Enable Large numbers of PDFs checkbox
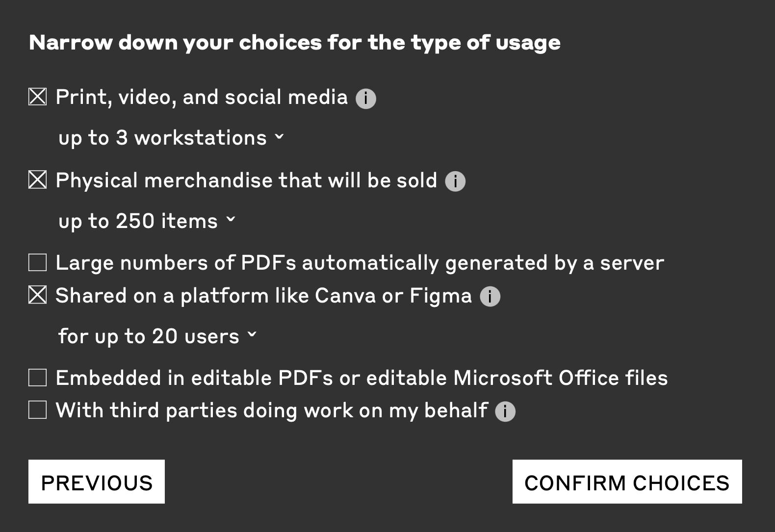The image size is (775, 532). coord(38,262)
